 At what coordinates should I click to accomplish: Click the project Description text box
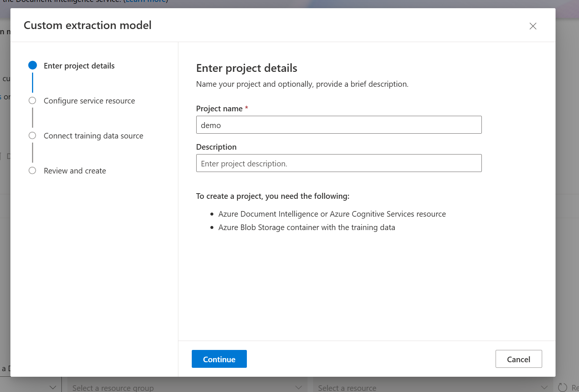[339, 163]
